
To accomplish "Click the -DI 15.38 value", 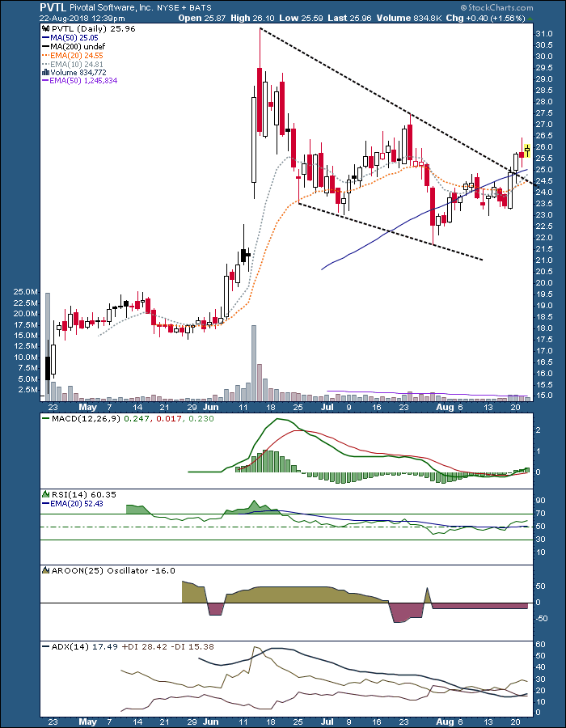I will coord(192,646).
